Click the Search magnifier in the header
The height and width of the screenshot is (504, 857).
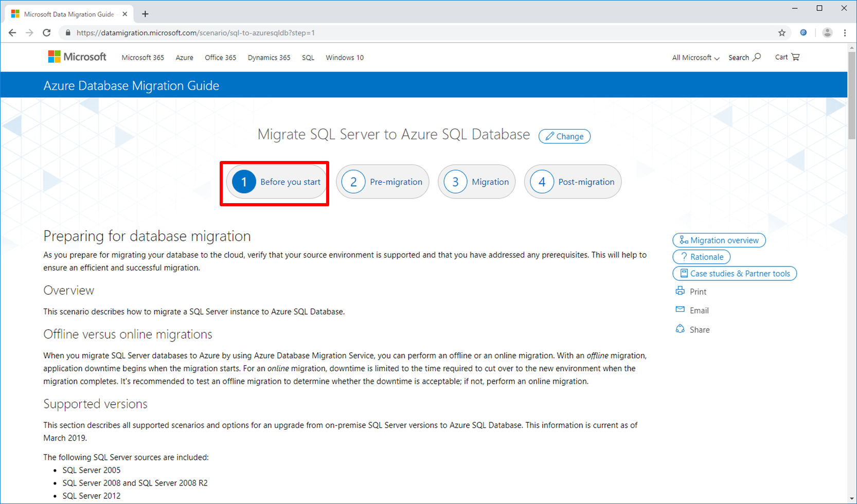(757, 57)
